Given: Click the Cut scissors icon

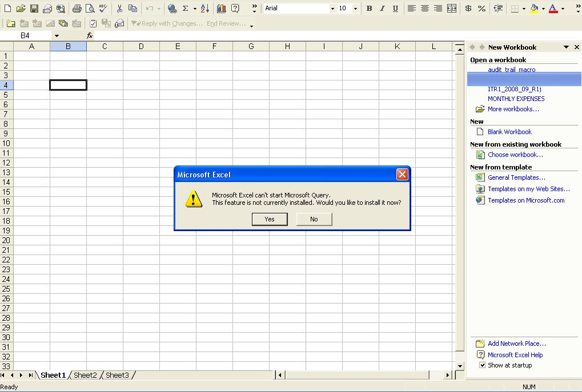Looking at the screenshot, I should tap(119, 8).
